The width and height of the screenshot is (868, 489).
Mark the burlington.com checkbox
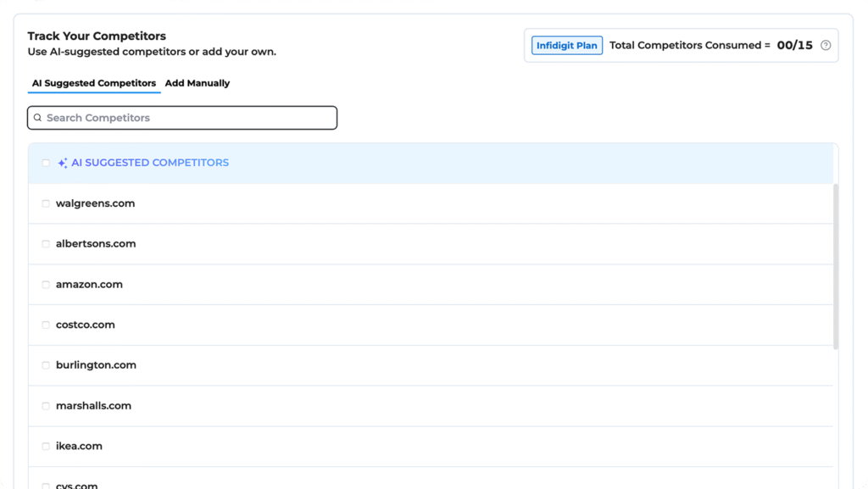pos(46,365)
